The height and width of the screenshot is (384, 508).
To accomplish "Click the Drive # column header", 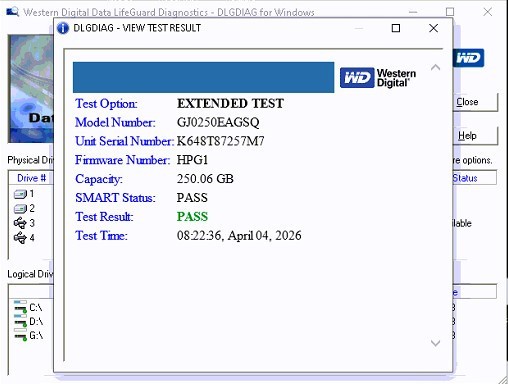I will [31, 178].
